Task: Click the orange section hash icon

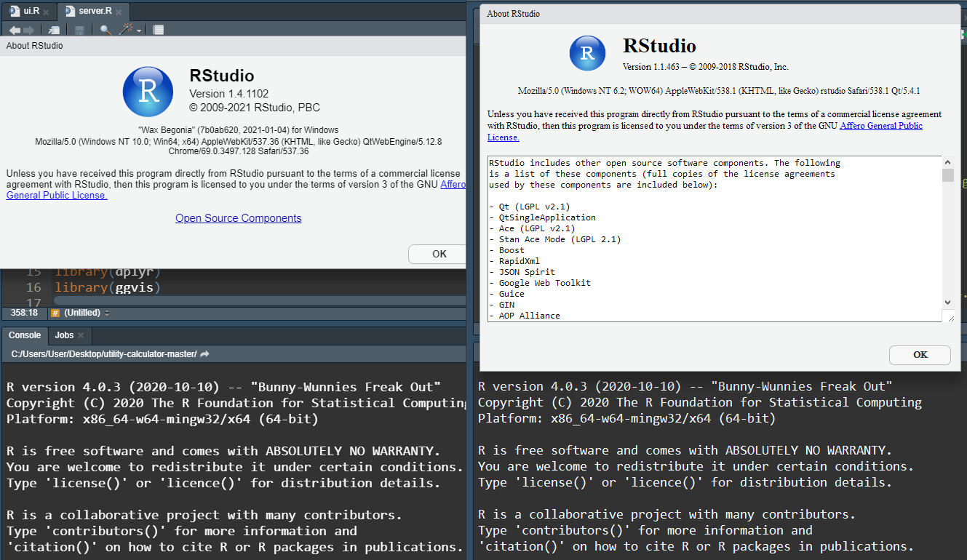Action: (55, 313)
